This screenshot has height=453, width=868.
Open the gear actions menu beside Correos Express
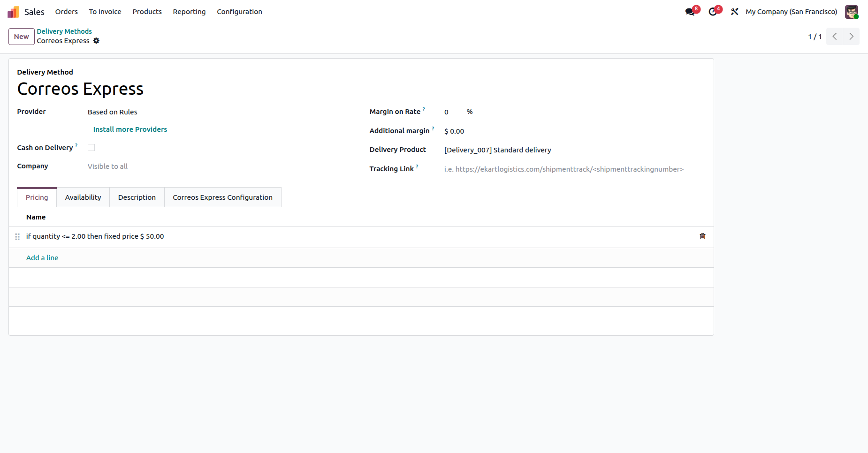[x=96, y=41]
